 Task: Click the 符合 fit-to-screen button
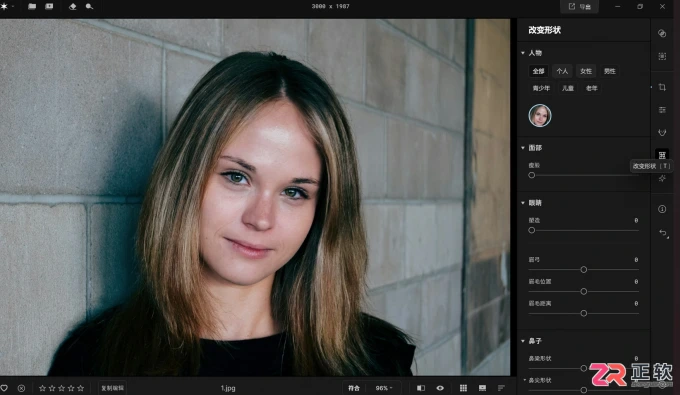point(354,388)
